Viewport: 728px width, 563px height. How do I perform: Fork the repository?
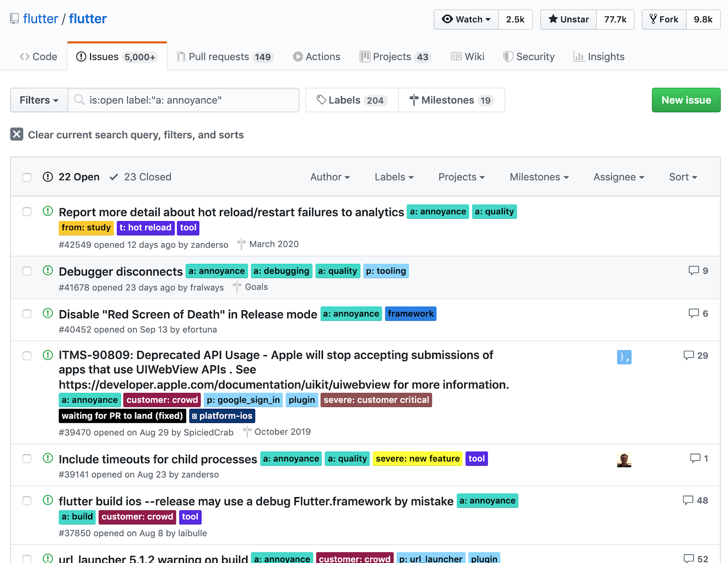[x=664, y=20]
